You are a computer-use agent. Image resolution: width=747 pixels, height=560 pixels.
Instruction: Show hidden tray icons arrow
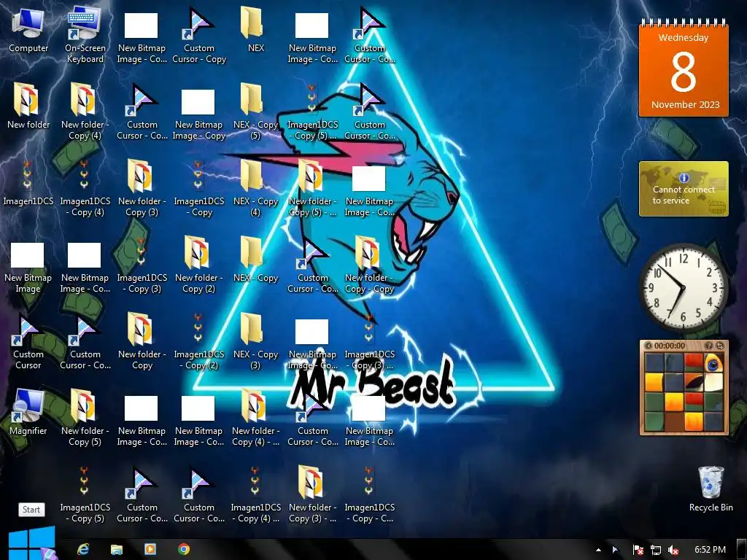point(598,550)
